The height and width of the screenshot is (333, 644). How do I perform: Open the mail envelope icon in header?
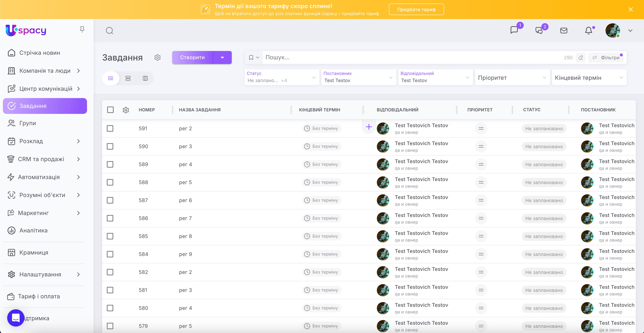[x=563, y=31]
